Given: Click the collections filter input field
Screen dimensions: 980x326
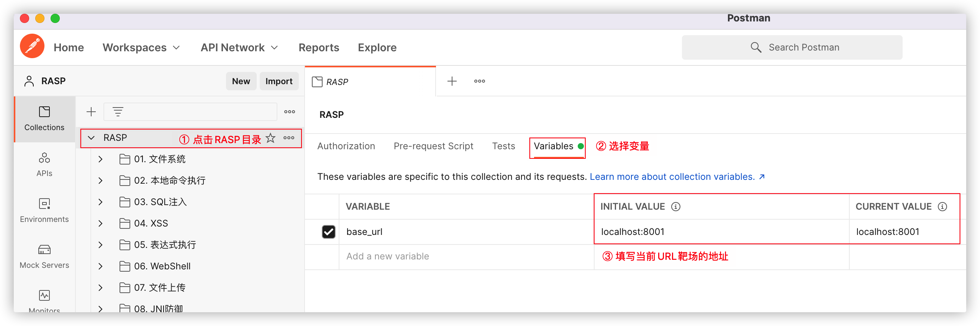Looking at the screenshot, I should (190, 112).
